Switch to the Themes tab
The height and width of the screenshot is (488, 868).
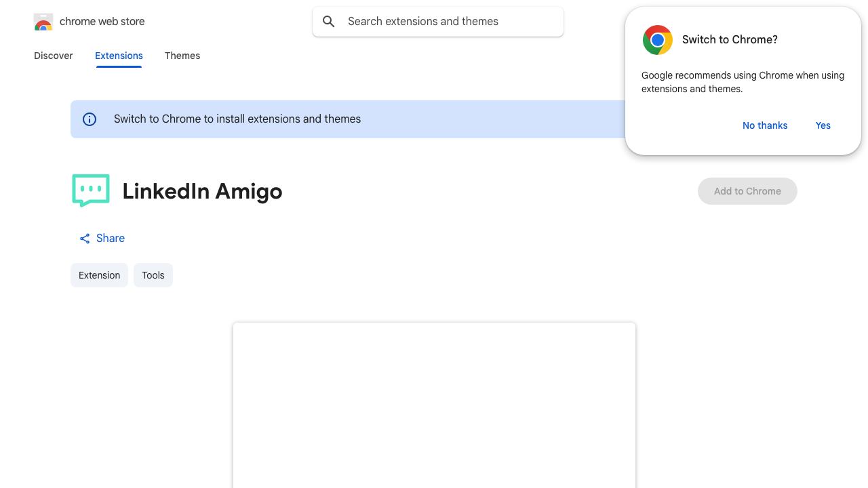182,56
